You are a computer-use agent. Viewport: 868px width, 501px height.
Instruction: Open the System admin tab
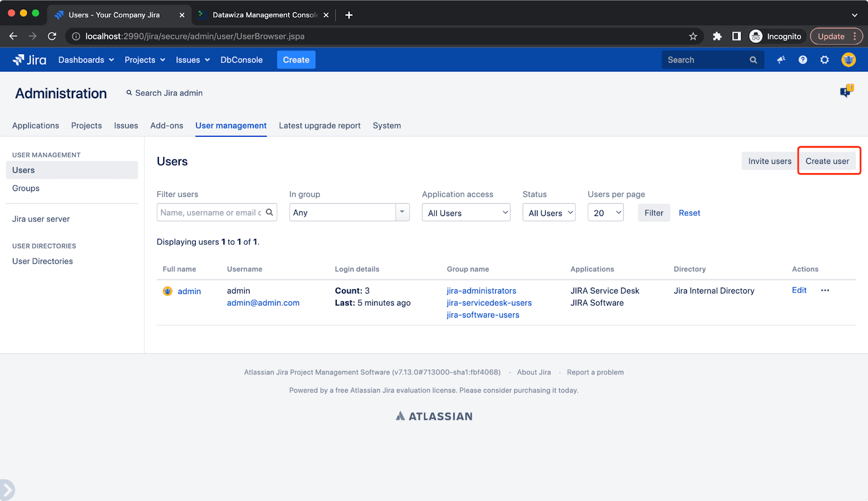387,125
